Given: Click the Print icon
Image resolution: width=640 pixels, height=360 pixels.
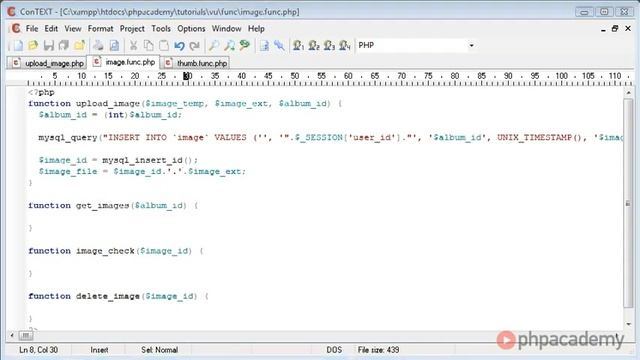Looking at the screenshot, I should 98,45.
